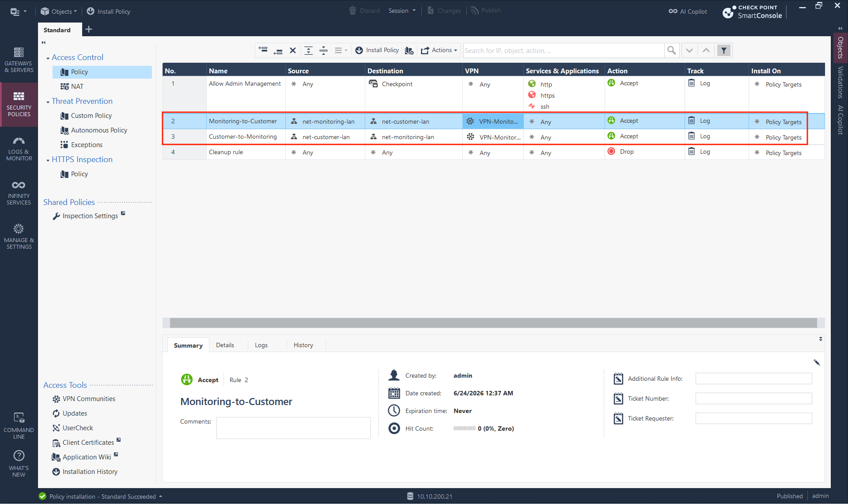848x504 pixels.
Task: Open Logs & Monitor view
Action: [x=19, y=149]
